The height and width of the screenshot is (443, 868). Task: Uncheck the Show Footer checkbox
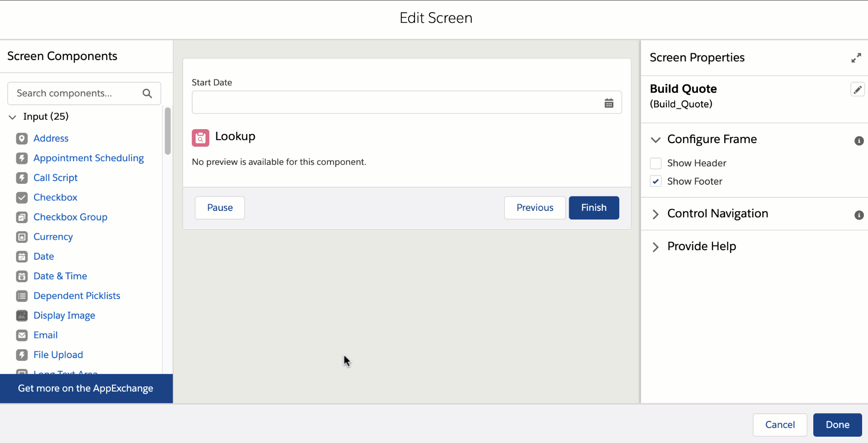click(656, 181)
